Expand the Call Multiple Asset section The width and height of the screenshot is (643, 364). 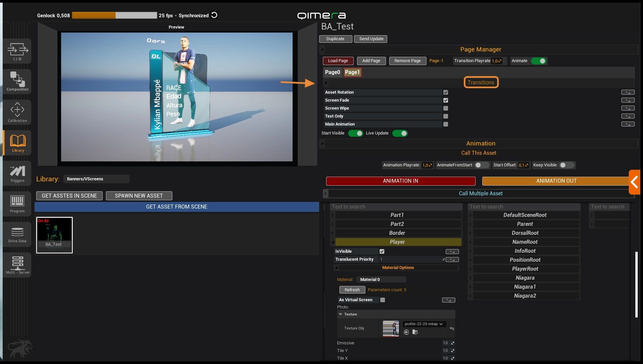click(x=326, y=193)
